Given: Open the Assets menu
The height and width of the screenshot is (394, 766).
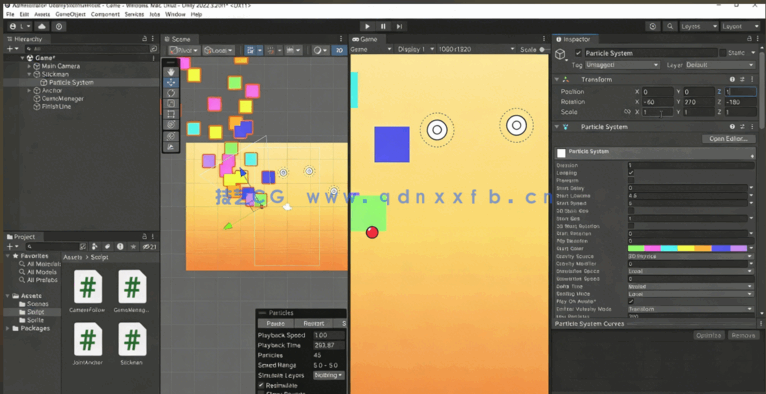Looking at the screenshot, I should [x=42, y=14].
